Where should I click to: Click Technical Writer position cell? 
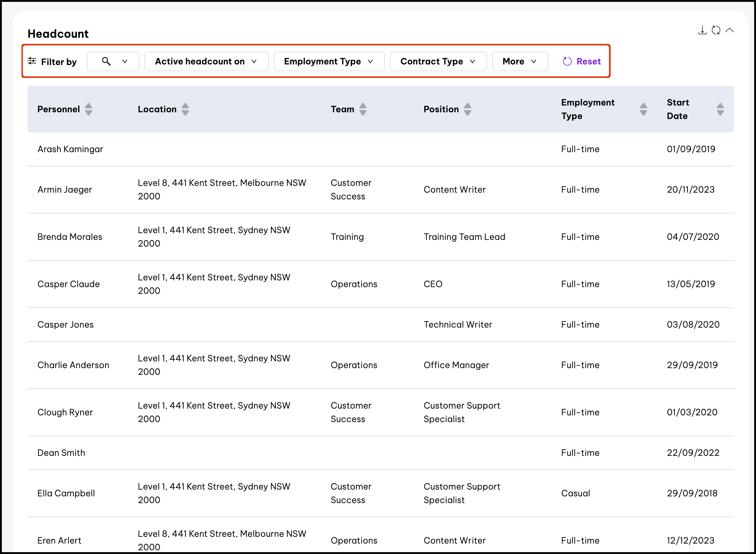(x=458, y=325)
